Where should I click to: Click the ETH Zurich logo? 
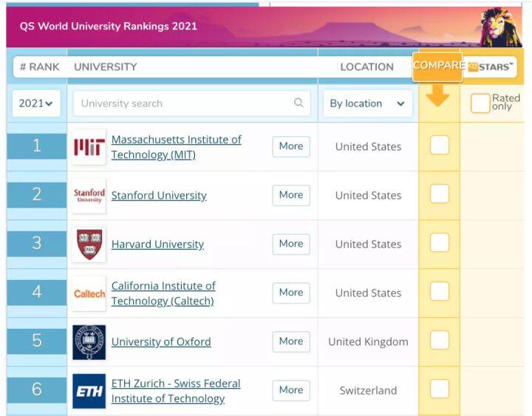pyautogui.click(x=89, y=391)
